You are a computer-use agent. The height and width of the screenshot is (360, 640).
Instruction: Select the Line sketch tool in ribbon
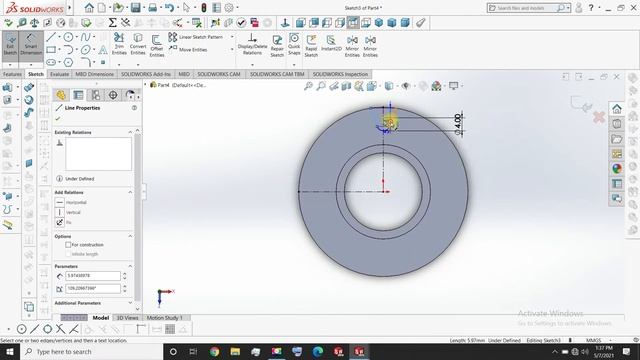pos(51,37)
